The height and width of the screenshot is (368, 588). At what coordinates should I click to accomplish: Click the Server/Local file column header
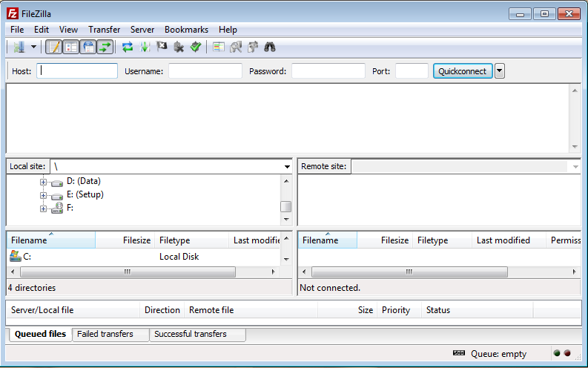[x=73, y=310]
